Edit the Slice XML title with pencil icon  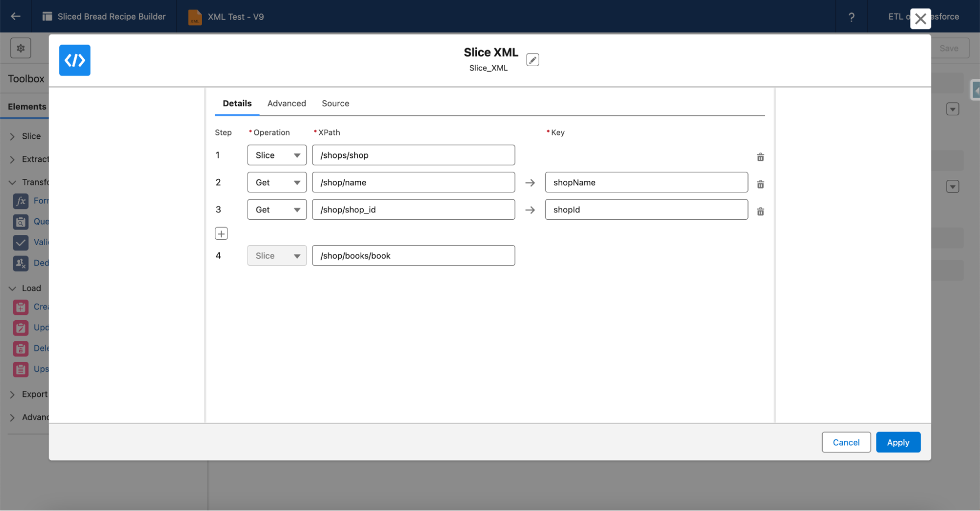tap(532, 59)
